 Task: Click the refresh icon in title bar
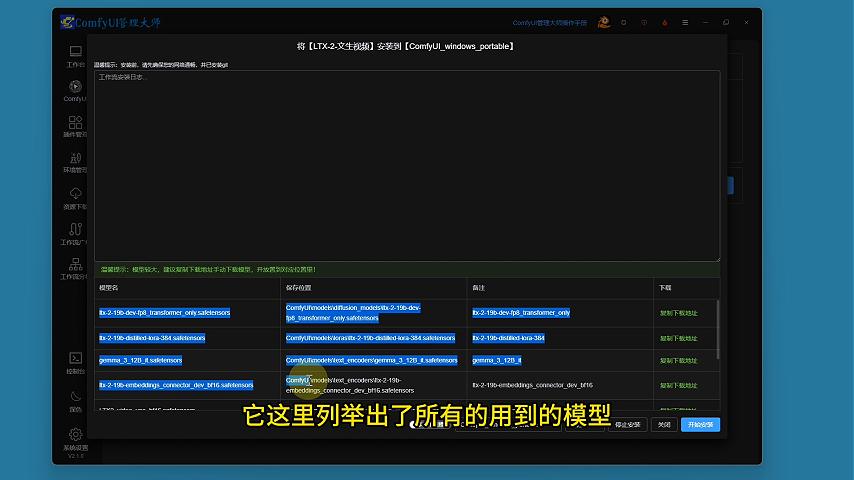624,22
